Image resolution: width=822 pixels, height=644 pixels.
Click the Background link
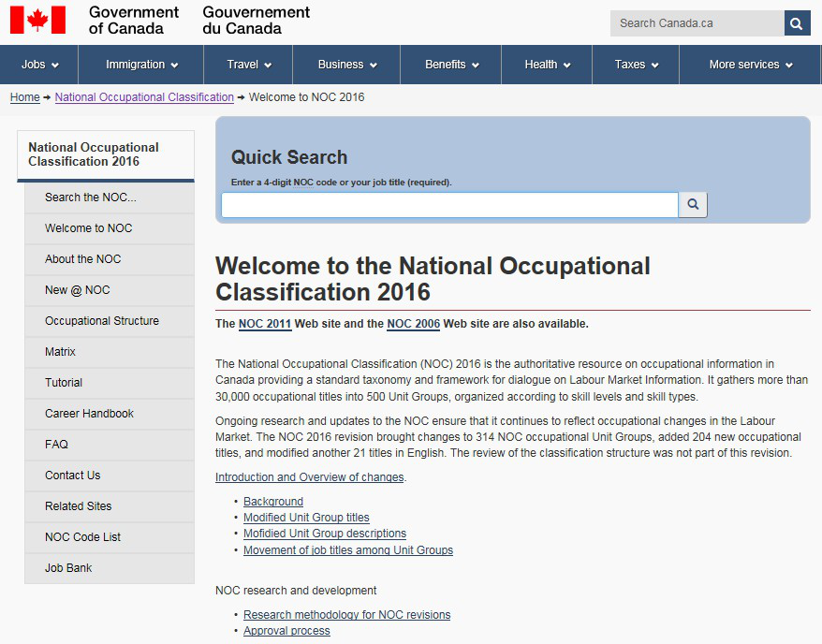click(273, 502)
